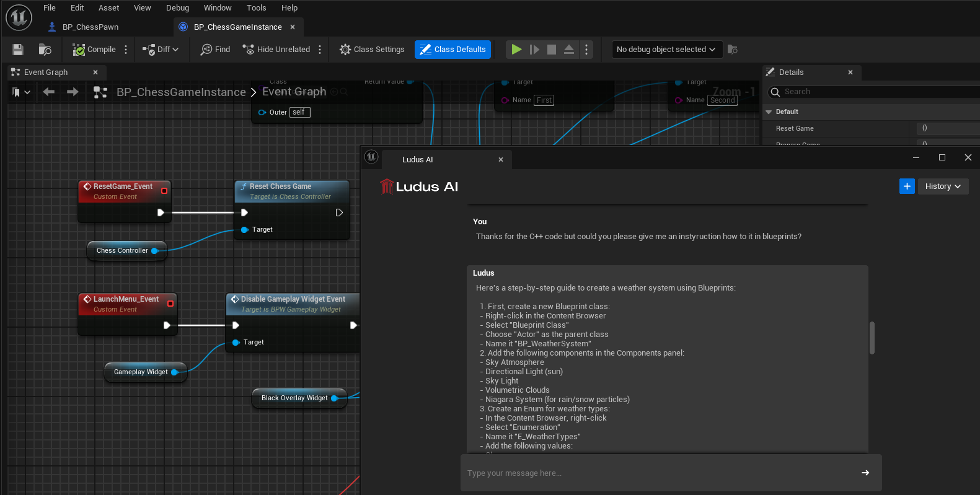Click the Find button
Image resolution: width=980 pixels, height=495 pixels.
coord(215,50)
